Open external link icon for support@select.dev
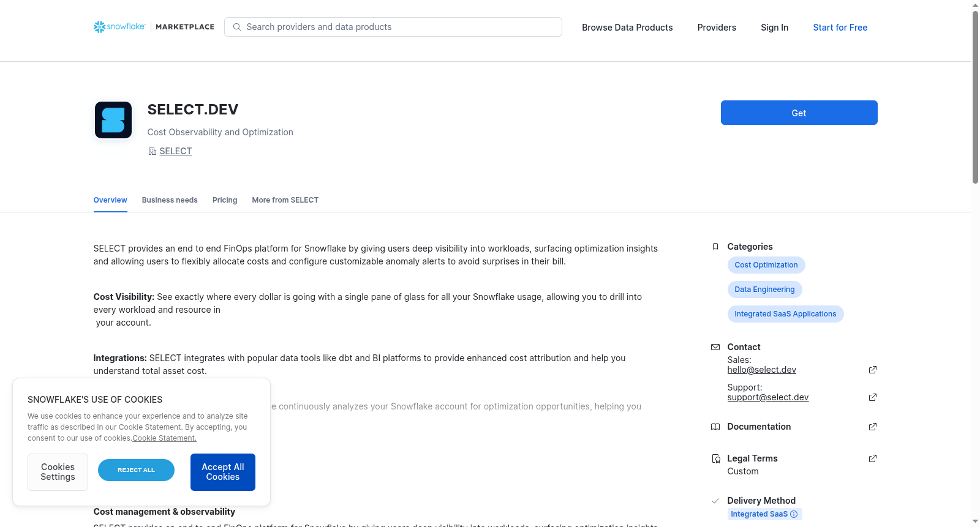This screenshot has width=980, height=527. pos(873,397)
